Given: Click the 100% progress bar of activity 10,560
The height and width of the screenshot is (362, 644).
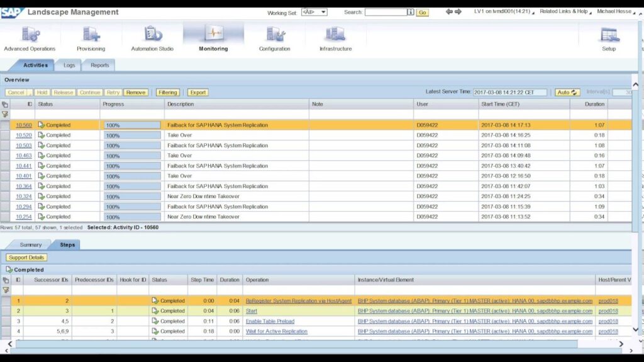Looking at the screenshot, I should [x=131, y=124].
